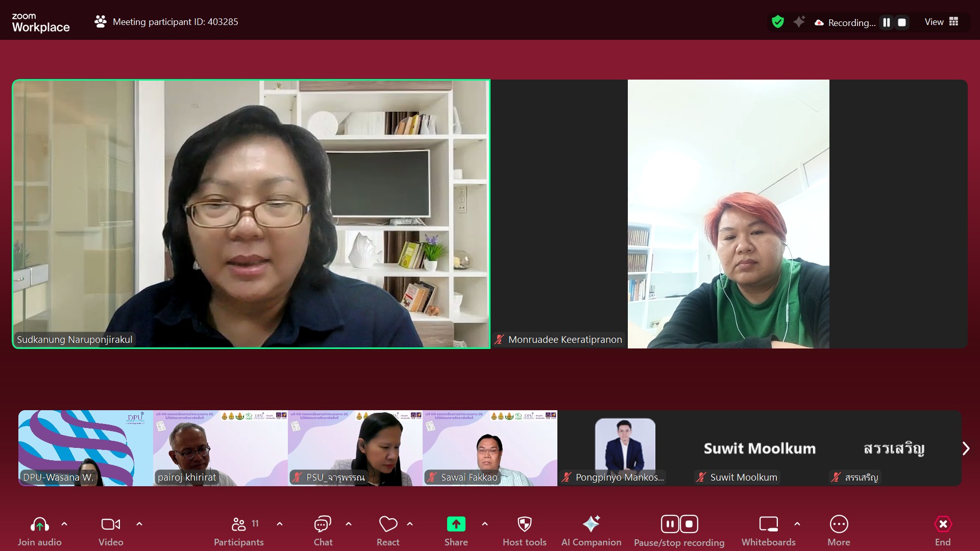Click the green Share screen icon
The height and width of the screenshot is (551, 980).
456,524
